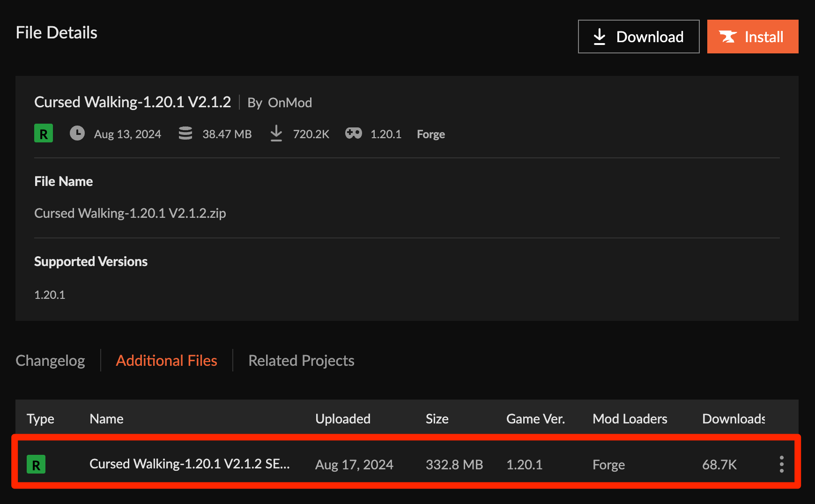This screenshot has height=504, width=815.
Task: Click the Cursed Walking-1.20.1 V2.1.2.zip file name
Action: pyautogui.click(x=130, y=213)
